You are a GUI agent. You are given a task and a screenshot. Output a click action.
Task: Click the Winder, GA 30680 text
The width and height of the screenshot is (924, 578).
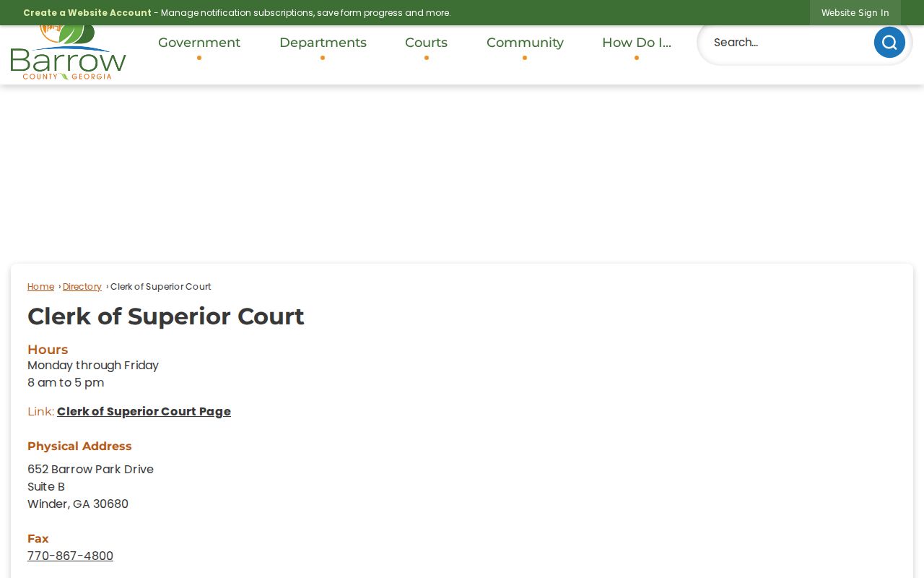78,504
